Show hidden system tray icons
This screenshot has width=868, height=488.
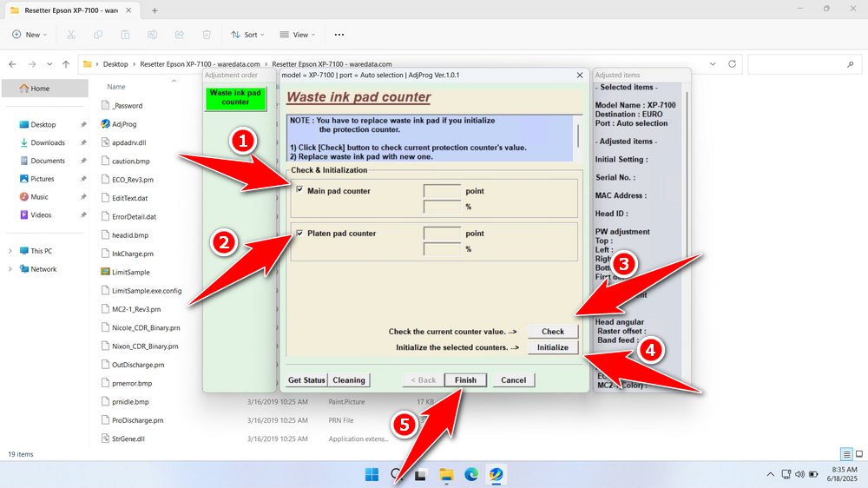[770, 475]
